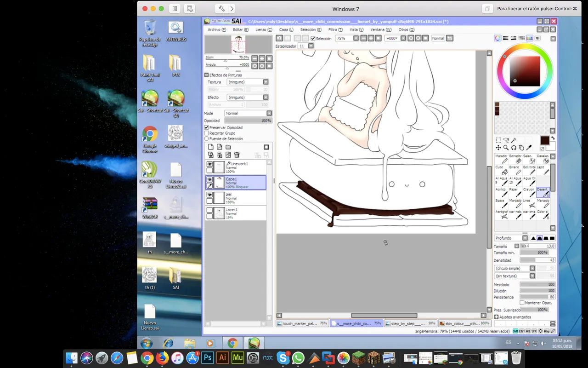This screenshot has width=588, height=368.
Task: Uncheck Preservar Opacidad
Action: point(207,127)
